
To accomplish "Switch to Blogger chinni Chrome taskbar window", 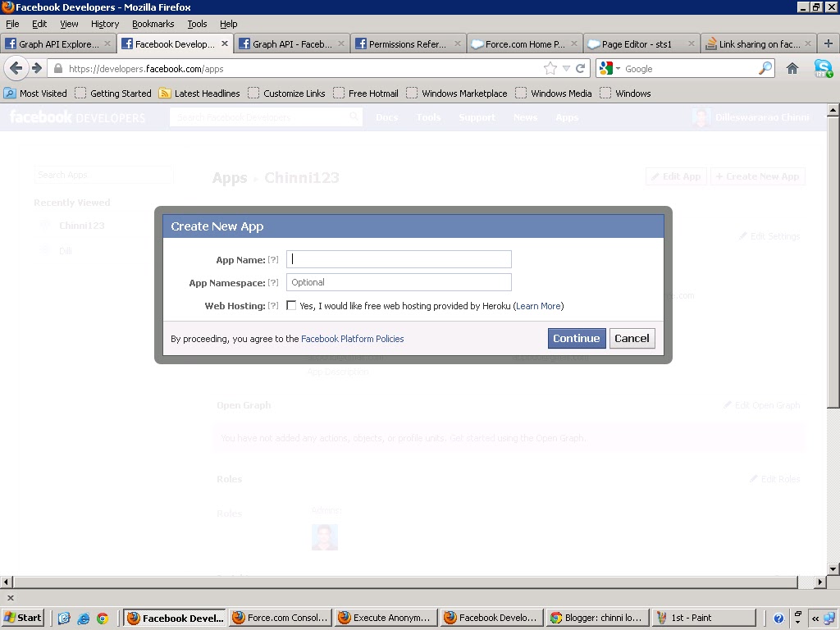I will tap(598, 618).
